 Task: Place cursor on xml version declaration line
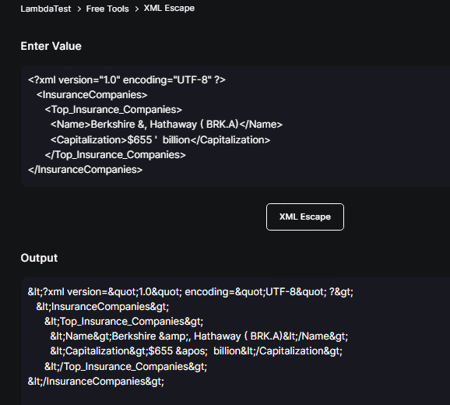click(127, 80)
